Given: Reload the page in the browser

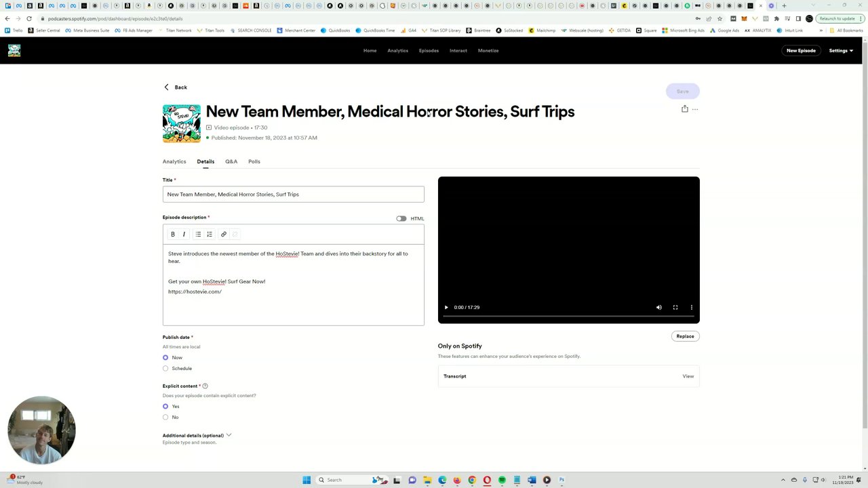Looking at the screenshot, I should click(29, 19).
